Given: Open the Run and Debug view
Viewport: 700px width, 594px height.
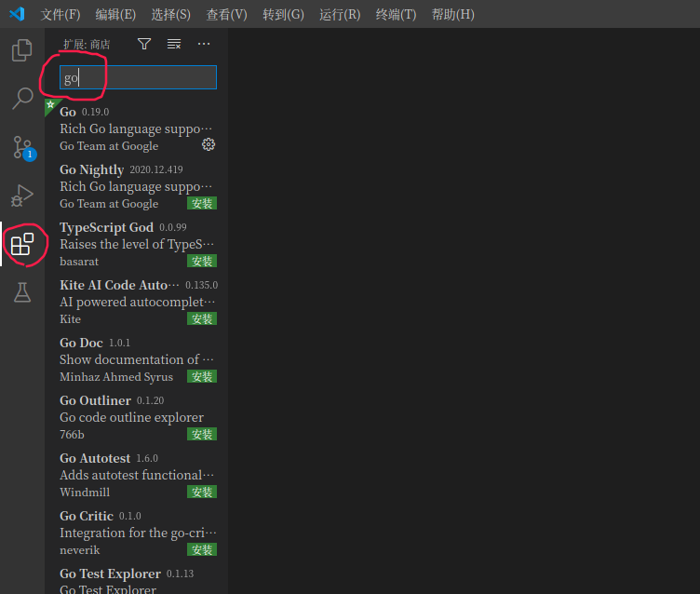Looking at the screenshot, I should [x=22, y=196].
